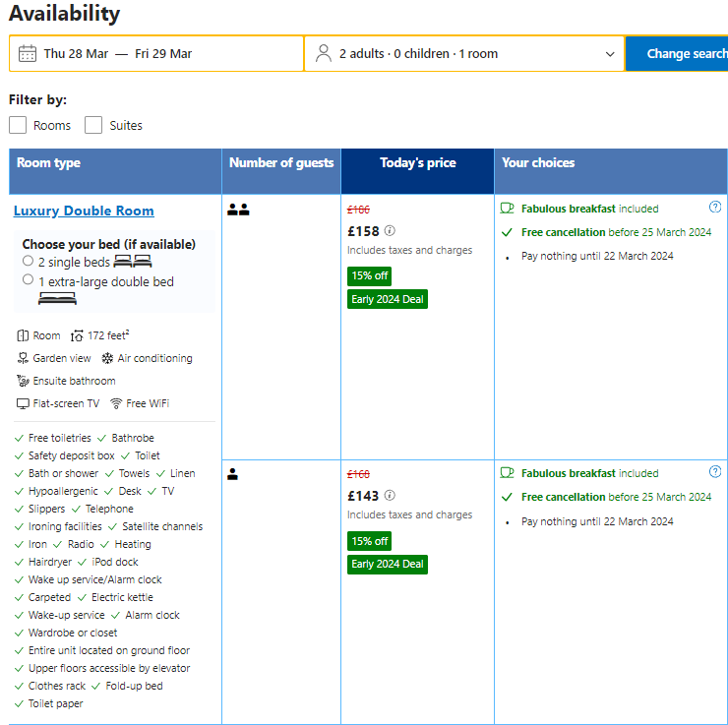This screenshot has width=728, height=725.
Task: Click the Wardrobe or closet amenity
Action: tap(73, 633)
